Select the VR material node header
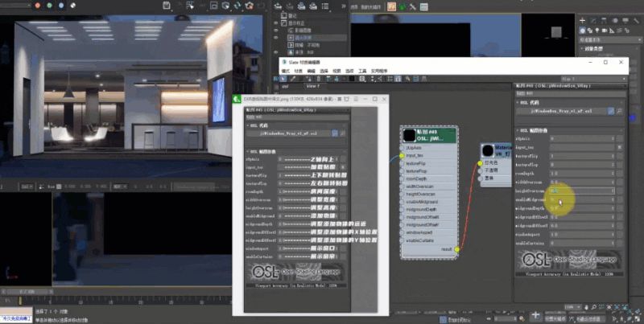The height and width of the screenshot is (324, 644). point(497,150)
